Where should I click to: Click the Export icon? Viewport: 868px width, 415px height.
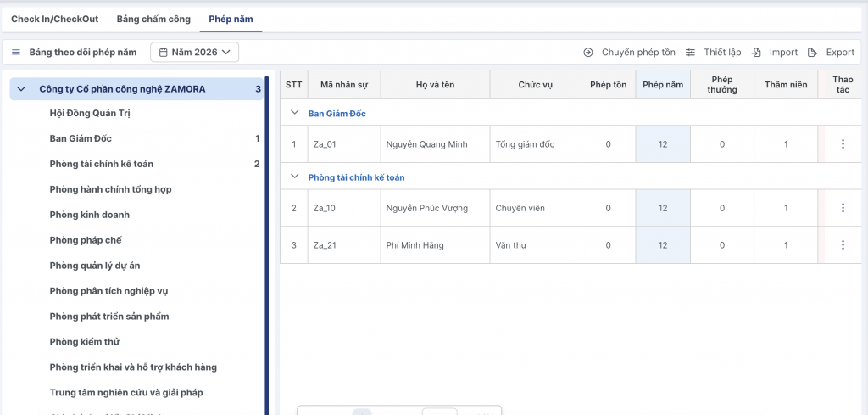(813, 53)
